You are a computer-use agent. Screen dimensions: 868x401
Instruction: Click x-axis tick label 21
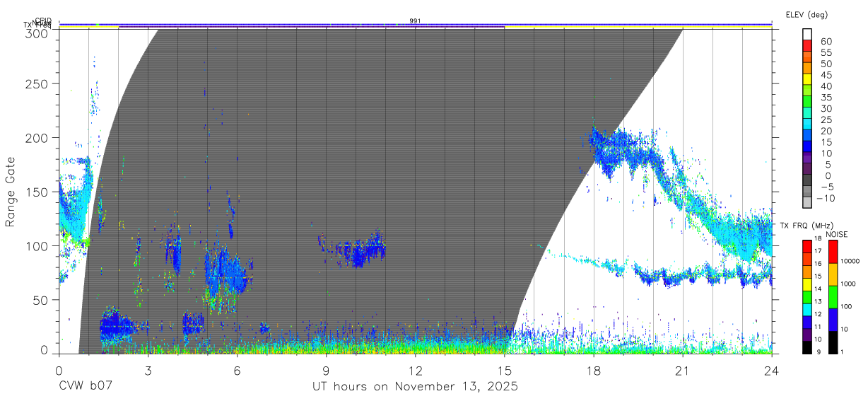(x=683, y=370)
